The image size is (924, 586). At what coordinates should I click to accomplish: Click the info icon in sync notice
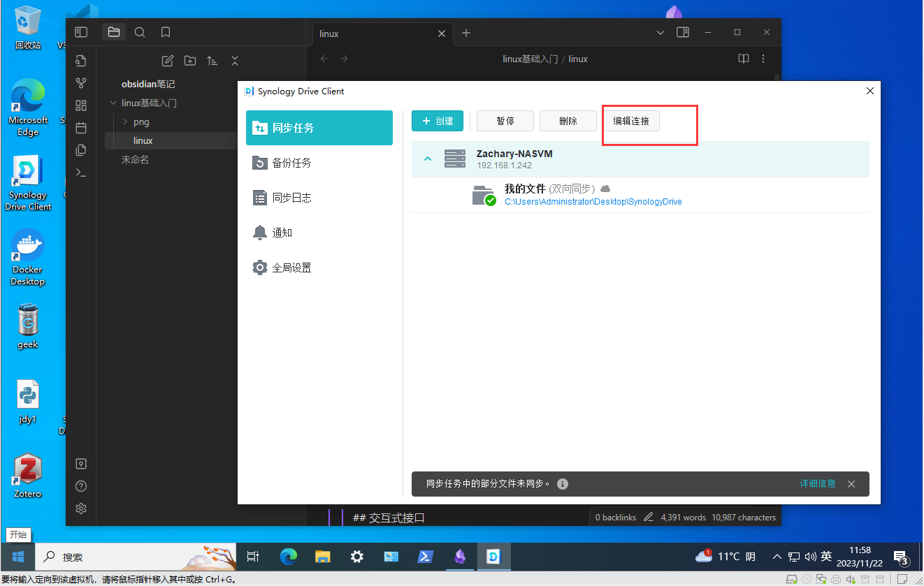563,484
